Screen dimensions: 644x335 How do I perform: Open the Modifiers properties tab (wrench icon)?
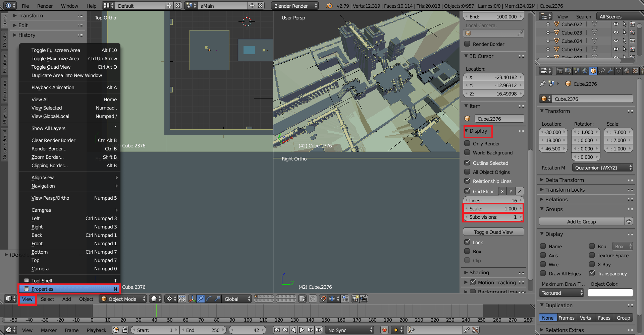610,71
